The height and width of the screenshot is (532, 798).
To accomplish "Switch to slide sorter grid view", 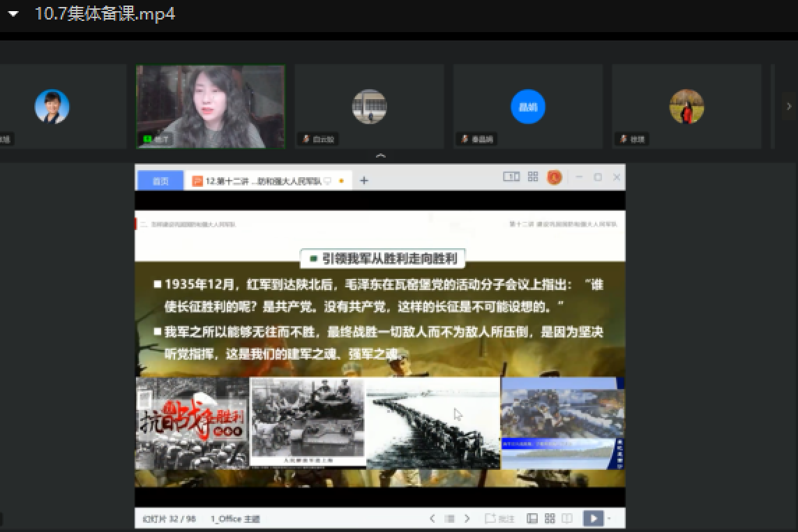I will [550, 519].
